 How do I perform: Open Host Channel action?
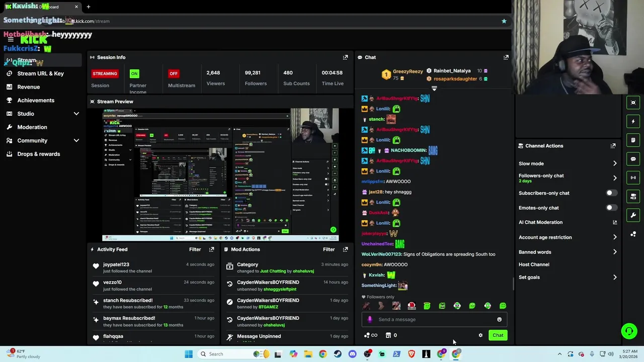(534, 264)
